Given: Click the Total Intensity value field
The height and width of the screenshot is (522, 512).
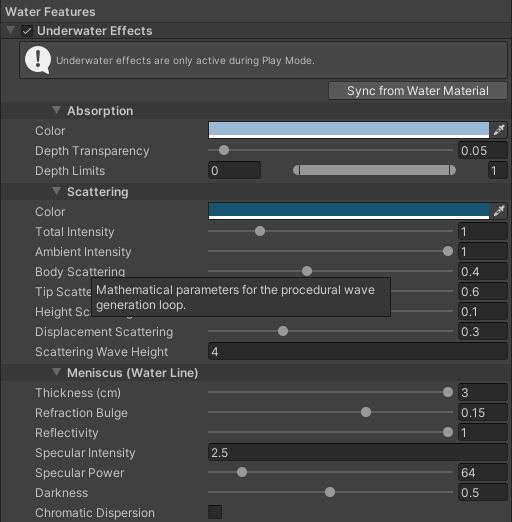Looking at the screenshot, I should coord(483,231).
